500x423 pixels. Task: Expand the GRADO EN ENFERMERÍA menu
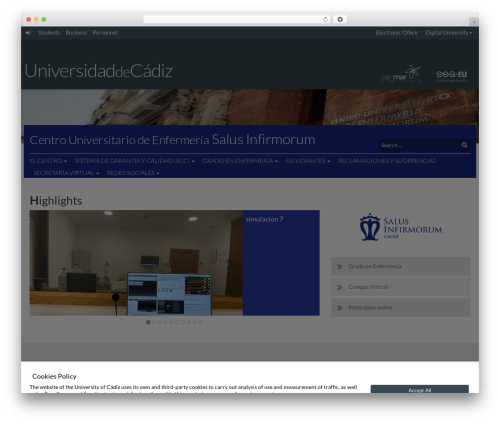pos(240,161)
